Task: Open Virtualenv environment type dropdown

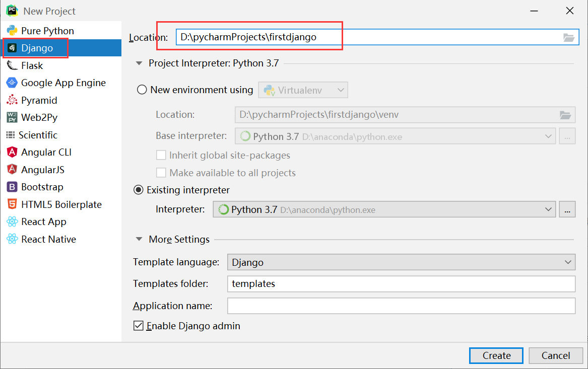Action: 303,90
